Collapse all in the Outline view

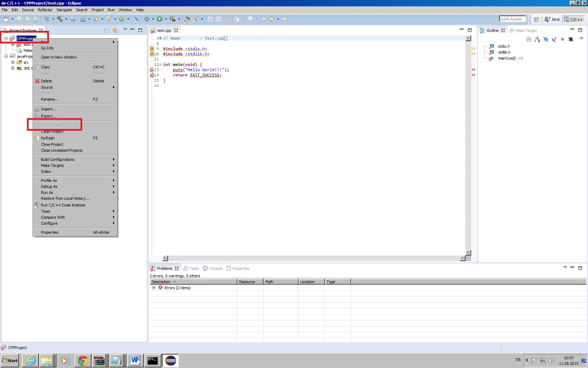529,39
